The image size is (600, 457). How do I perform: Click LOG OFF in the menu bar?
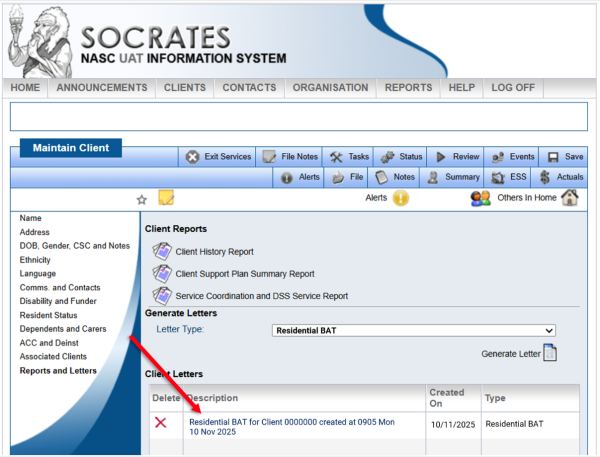(x=513, y=88)
